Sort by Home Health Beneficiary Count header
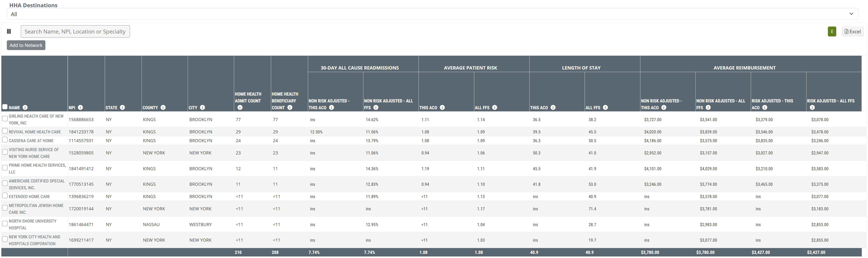Screen dimensions: 868x258 [x=285, y=101]
